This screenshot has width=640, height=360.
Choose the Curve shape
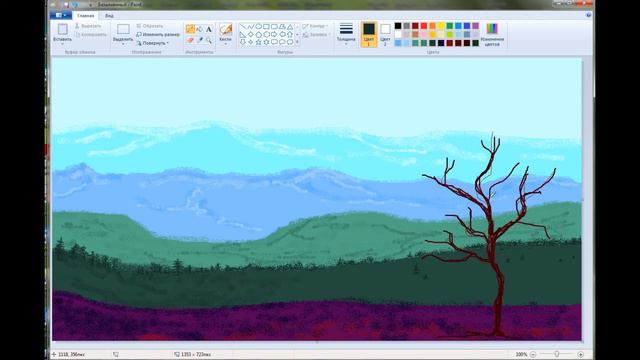[x=251, y=27]
